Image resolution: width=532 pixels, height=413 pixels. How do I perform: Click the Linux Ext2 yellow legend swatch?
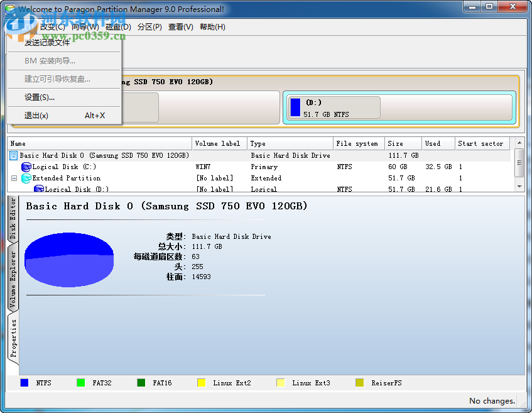[x=202, y=383]
